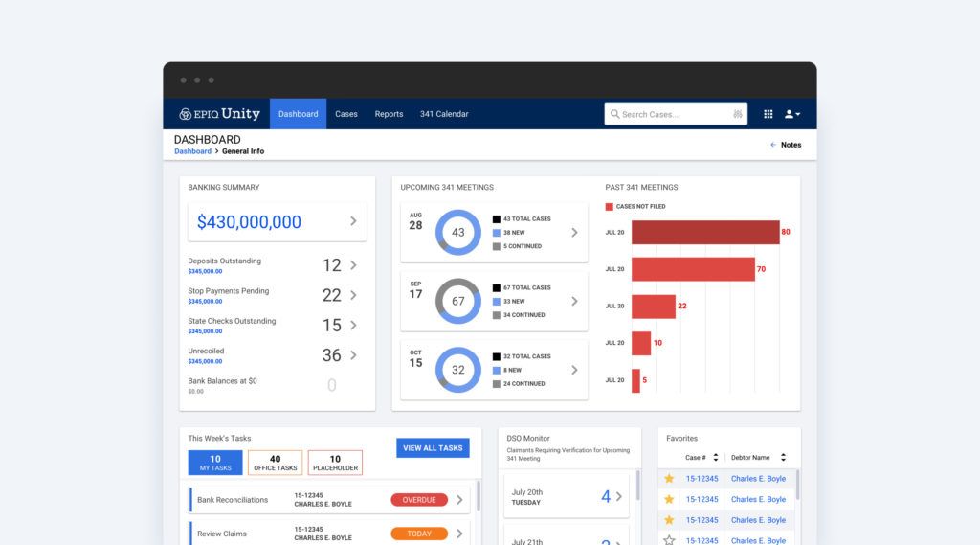Expand the Aug 28 meeting card

[574, 232]
